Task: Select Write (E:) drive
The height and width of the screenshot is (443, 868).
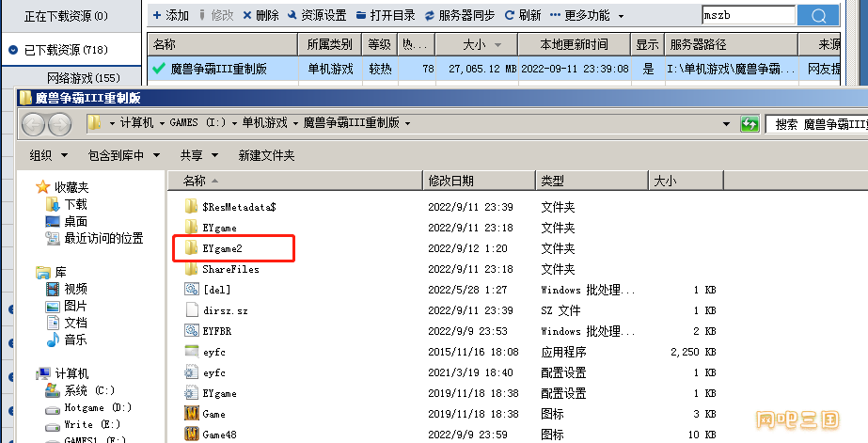Action: click(92, 424)
